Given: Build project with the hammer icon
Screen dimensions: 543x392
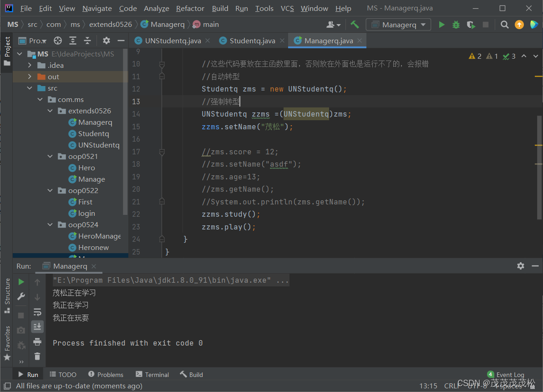Looking at the screenshot, I should 355,25.
